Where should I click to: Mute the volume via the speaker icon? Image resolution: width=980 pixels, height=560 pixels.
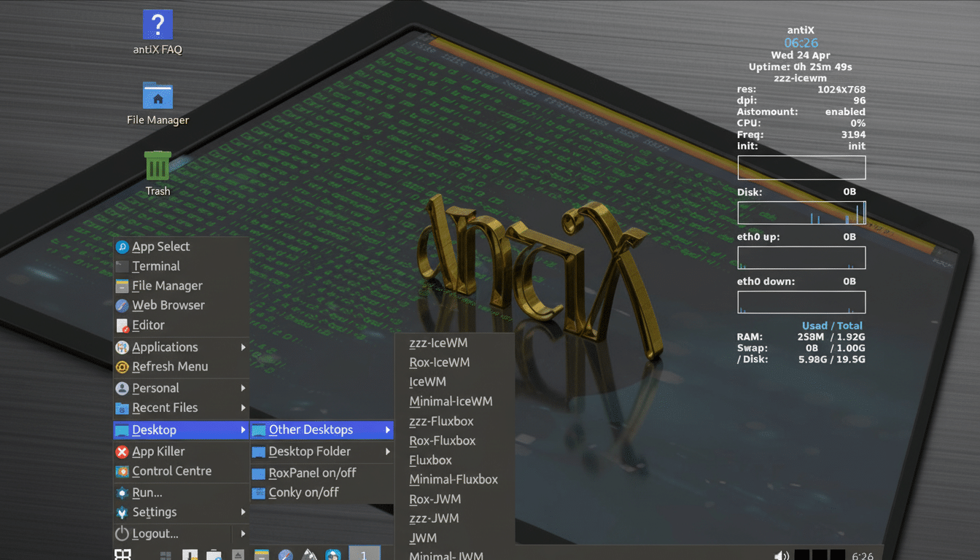(x=781, y=555)
